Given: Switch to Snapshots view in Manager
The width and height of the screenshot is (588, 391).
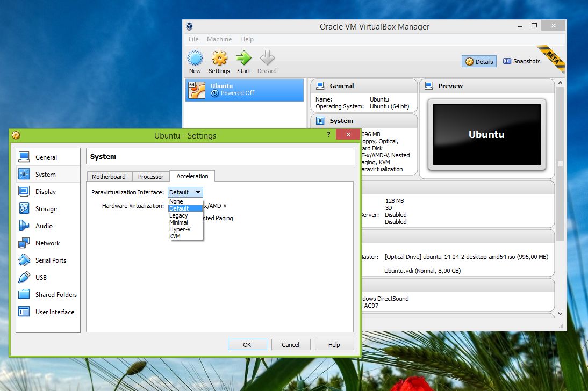Looking at the screenshot, I should coord(522,61).
